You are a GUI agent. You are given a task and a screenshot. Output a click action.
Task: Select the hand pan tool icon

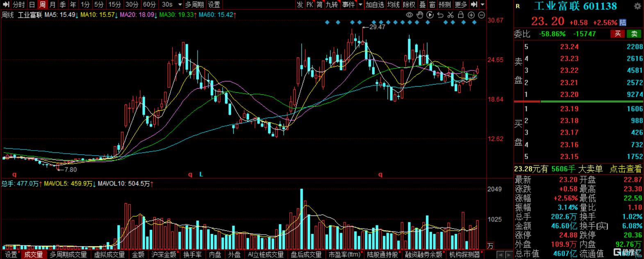(x=420, y=15)
